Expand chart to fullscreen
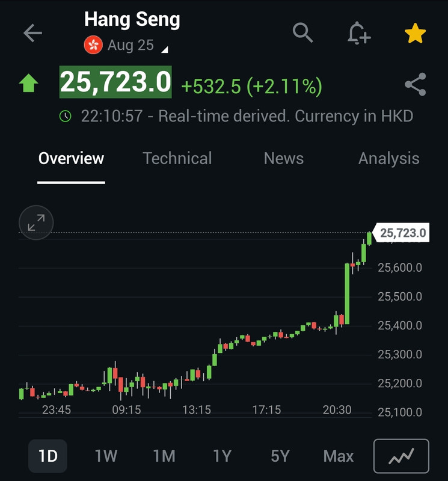This screenshot has width=448, height=481. coord(36,222)
